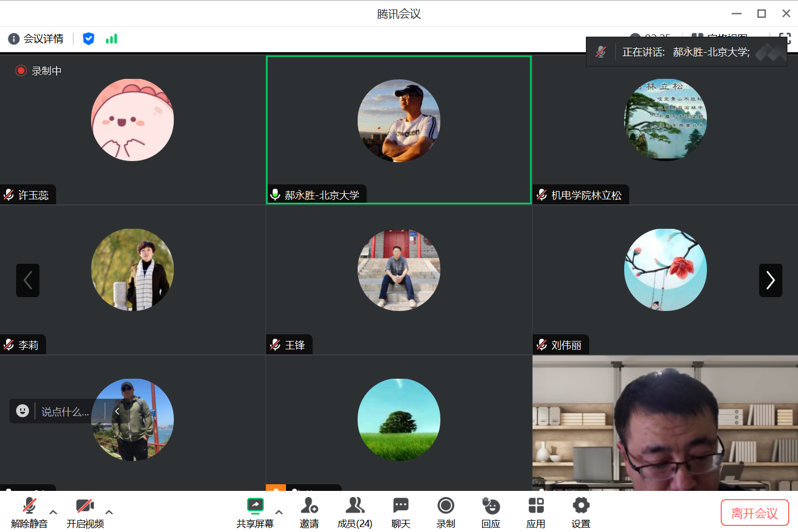Screen dimensions: 798x532
Task: Type in the 说点什么 message field
Action: point(66,411)
